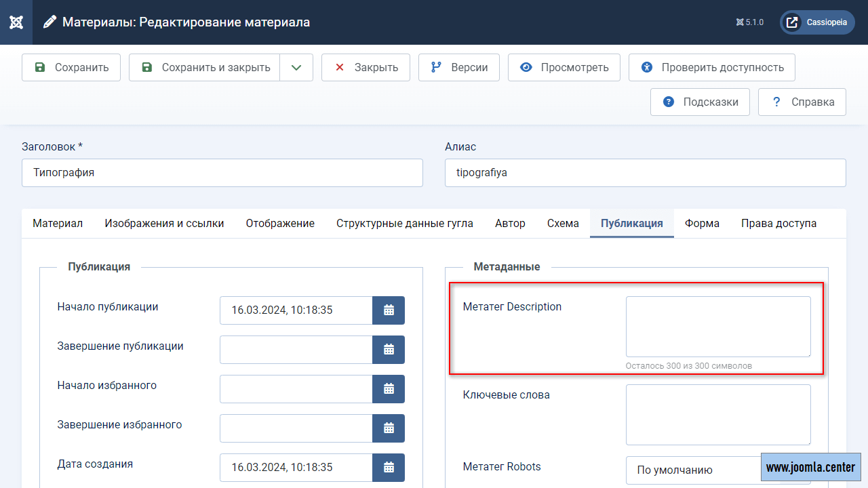This screenshot has width=868, height=488.
Task: Toggle Подсказки inline help
Action: coord(700,102)
